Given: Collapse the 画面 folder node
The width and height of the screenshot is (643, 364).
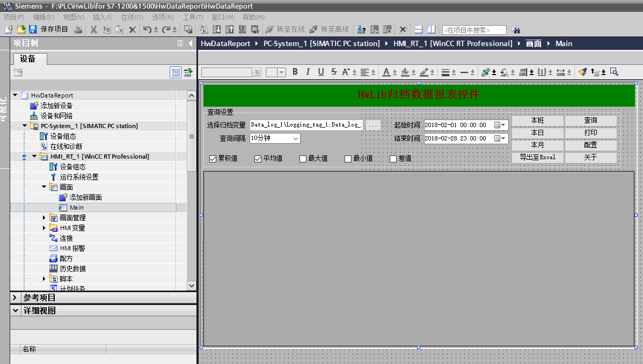Looking at the screenshot, I should [44, 187].
